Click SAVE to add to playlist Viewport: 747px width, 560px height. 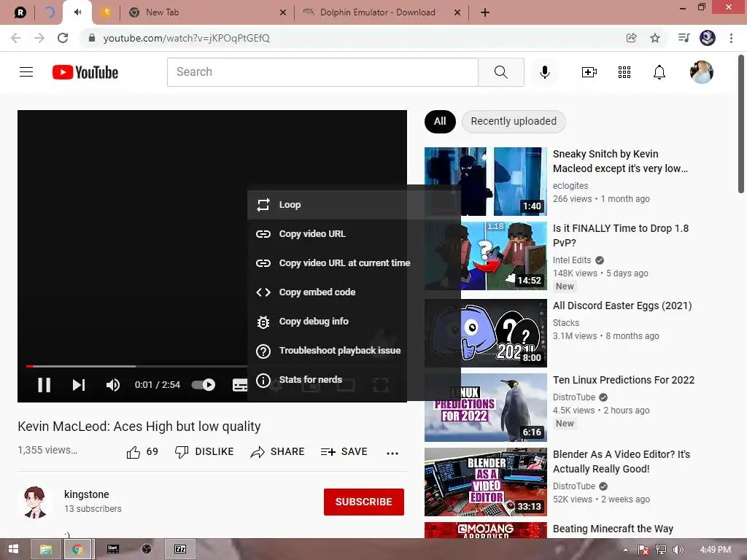click(x=344, y=452)
